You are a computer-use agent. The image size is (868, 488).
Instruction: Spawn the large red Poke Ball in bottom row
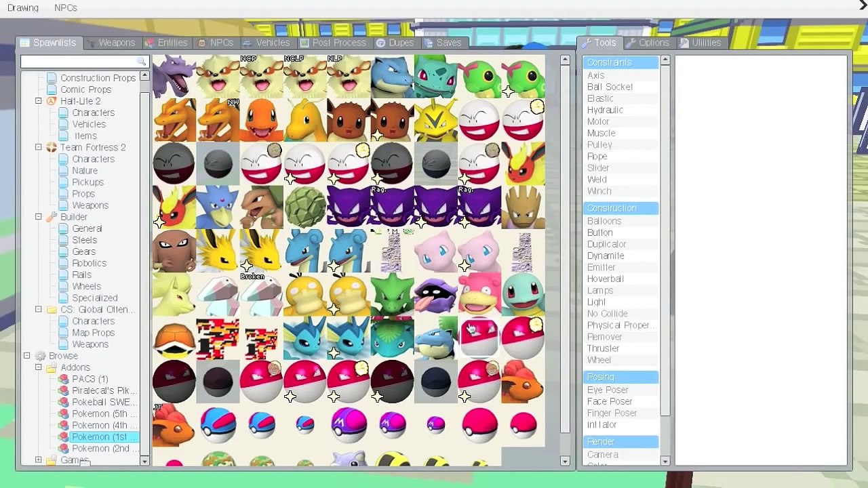point(478,424)
